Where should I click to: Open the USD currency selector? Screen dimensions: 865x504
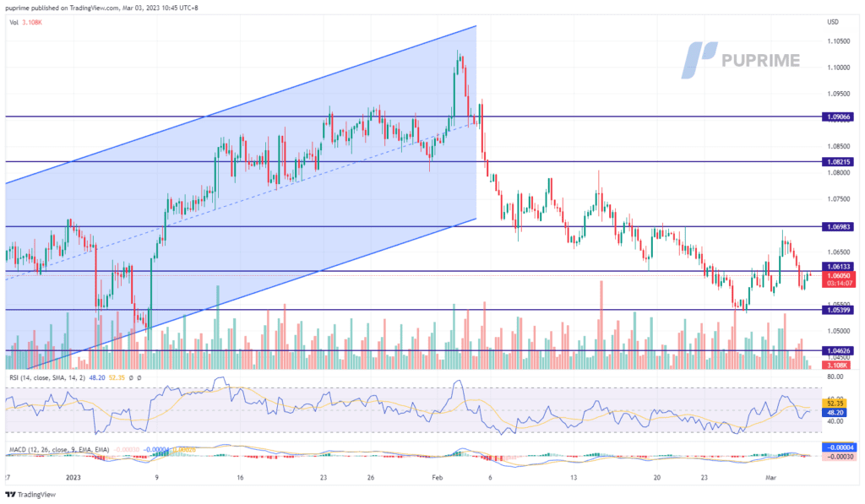click(x=832, y=22)
